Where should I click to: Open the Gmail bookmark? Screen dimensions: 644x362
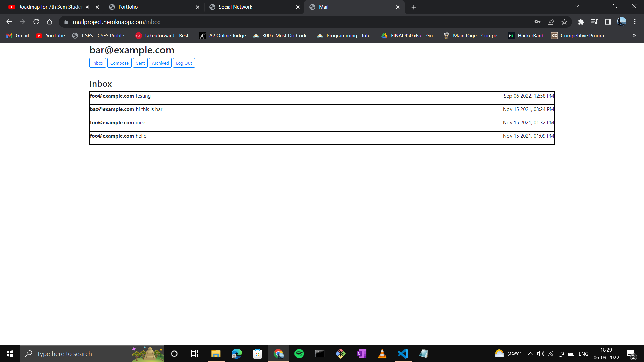tap(17, 35)
